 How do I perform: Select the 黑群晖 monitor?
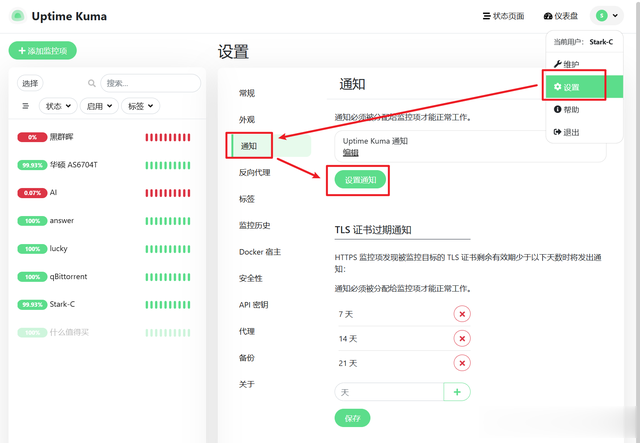pos(104,137)
